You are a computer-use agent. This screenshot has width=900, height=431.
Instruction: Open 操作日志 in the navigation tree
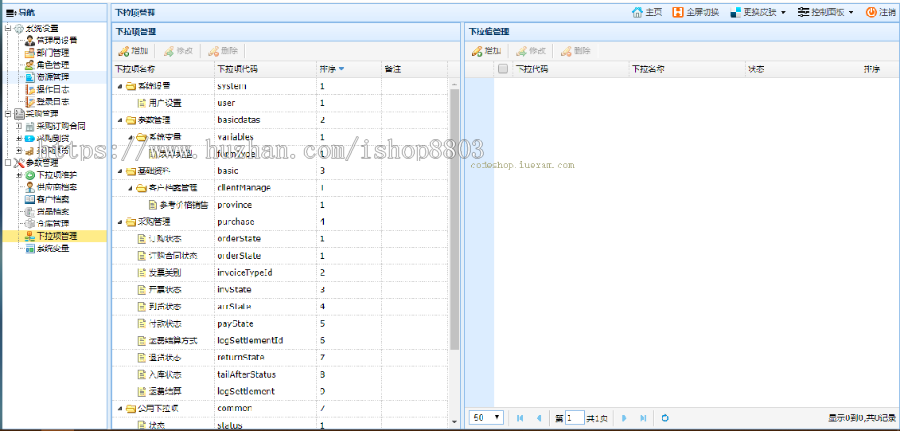(53, 89)
